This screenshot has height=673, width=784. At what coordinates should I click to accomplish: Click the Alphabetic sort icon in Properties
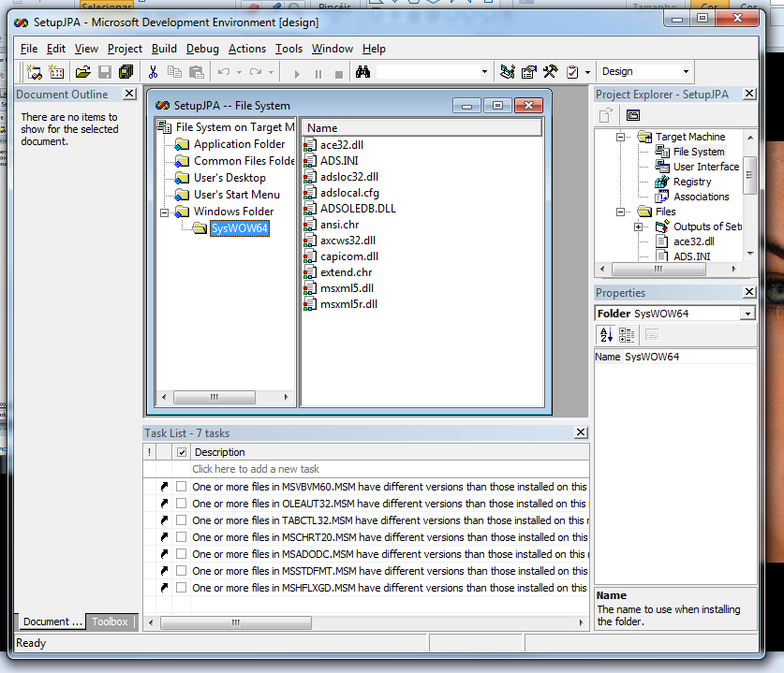click(606, 335)
